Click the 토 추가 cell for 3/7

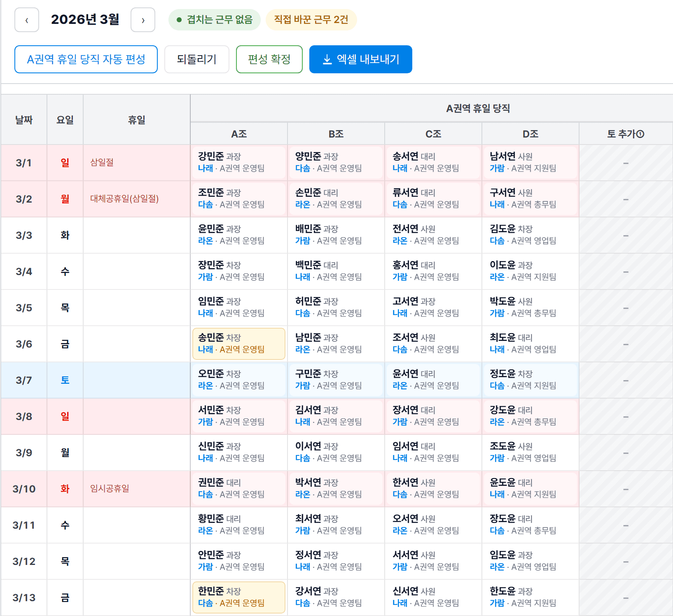point(626,380)
